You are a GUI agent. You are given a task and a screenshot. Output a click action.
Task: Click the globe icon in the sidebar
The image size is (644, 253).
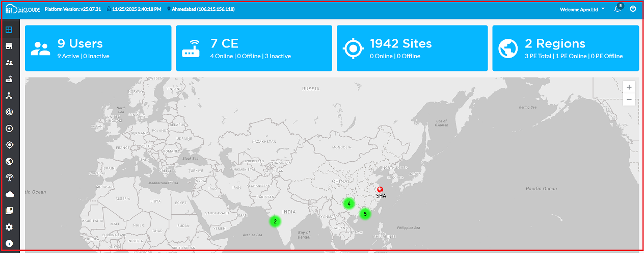9,161
